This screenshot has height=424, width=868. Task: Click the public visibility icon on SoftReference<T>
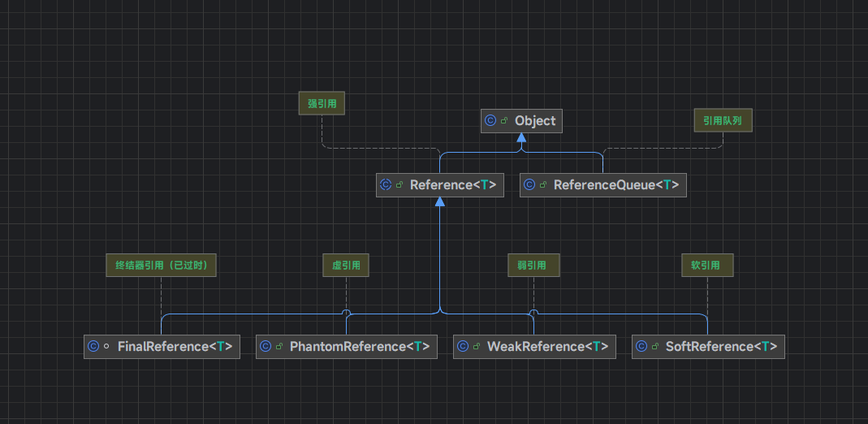click(x=654, y=347)
